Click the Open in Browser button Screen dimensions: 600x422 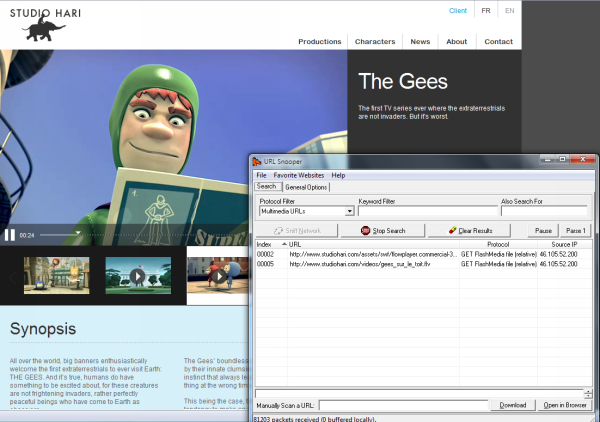565,405
